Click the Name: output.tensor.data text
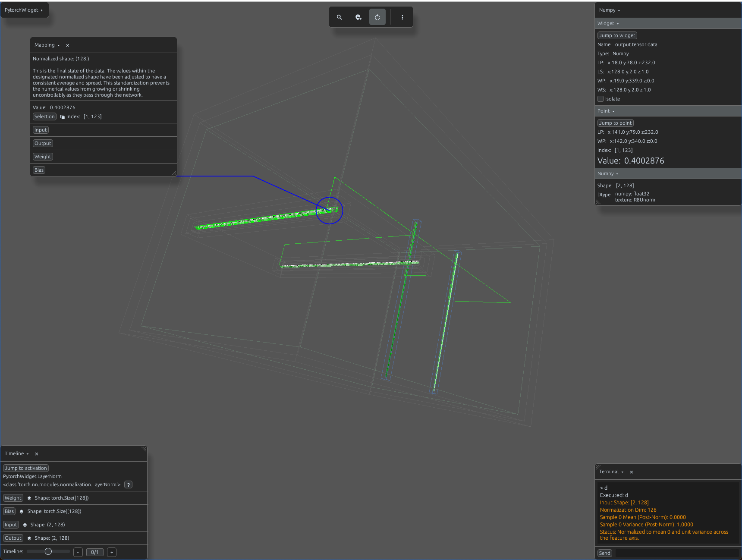 tap(627, 44)
